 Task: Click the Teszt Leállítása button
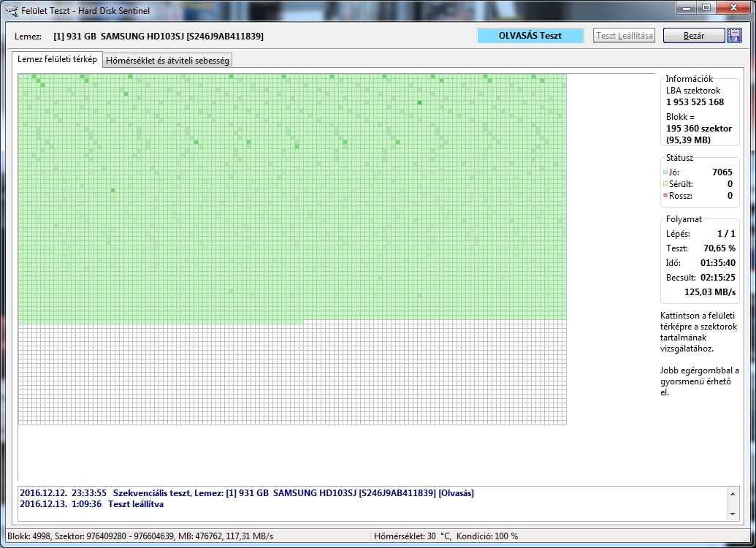pos(624,35)
